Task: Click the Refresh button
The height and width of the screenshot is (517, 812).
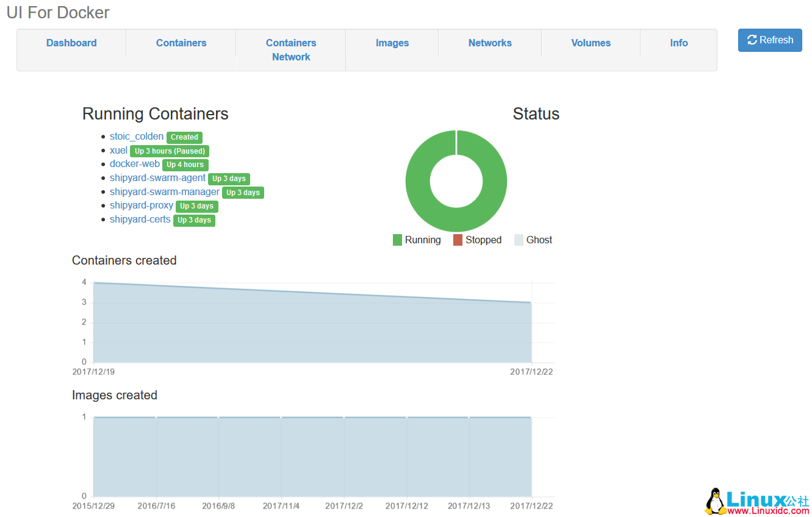Action: pyautogui.click(x=770, y=40)
